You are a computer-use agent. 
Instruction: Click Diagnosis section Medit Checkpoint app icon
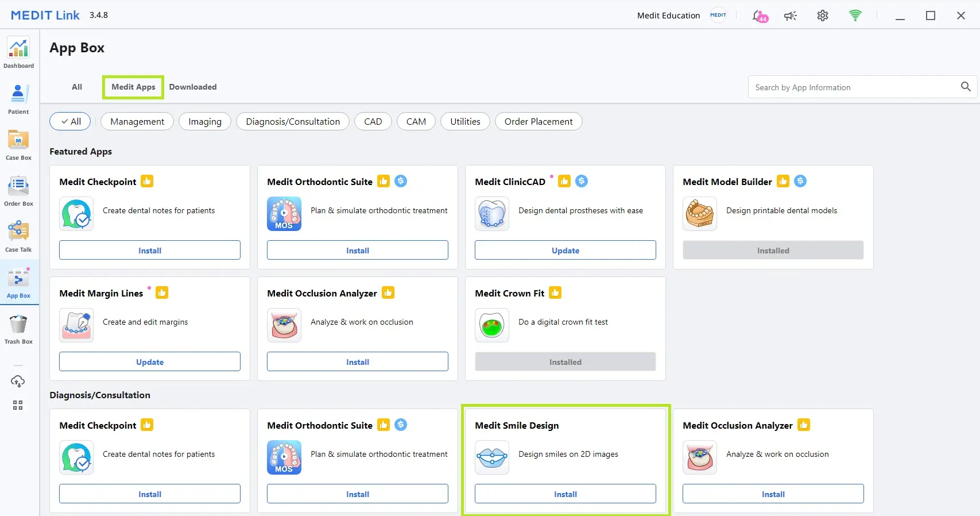pos(76,457)
